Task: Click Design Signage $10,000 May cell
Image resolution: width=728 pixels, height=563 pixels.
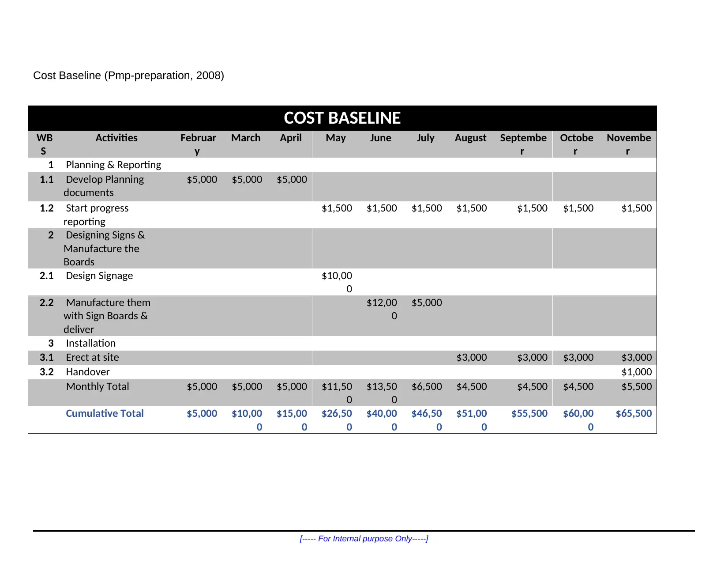Action: pyautogui.click(x=337, y=282)
